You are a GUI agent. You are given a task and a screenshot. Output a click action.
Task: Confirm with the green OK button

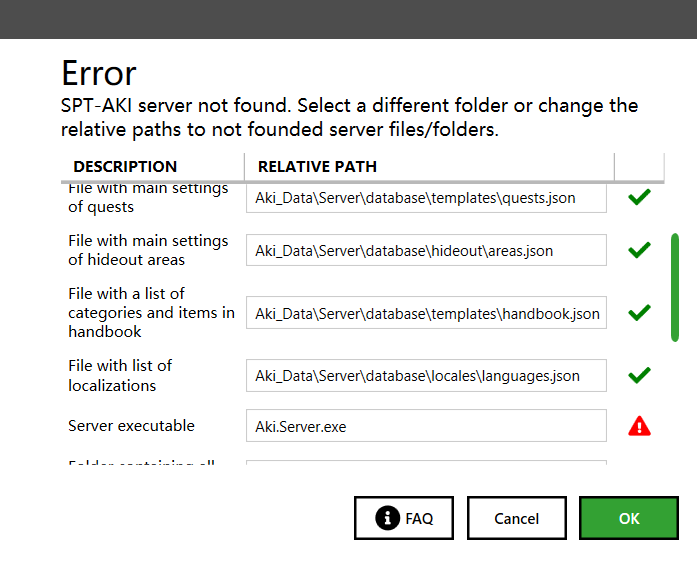point(628,518)
